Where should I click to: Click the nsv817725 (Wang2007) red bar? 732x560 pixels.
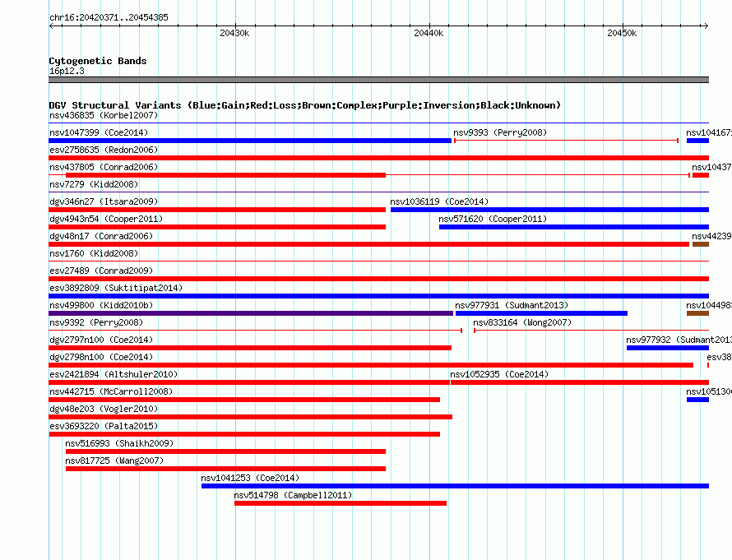click(x=225, y=469)
